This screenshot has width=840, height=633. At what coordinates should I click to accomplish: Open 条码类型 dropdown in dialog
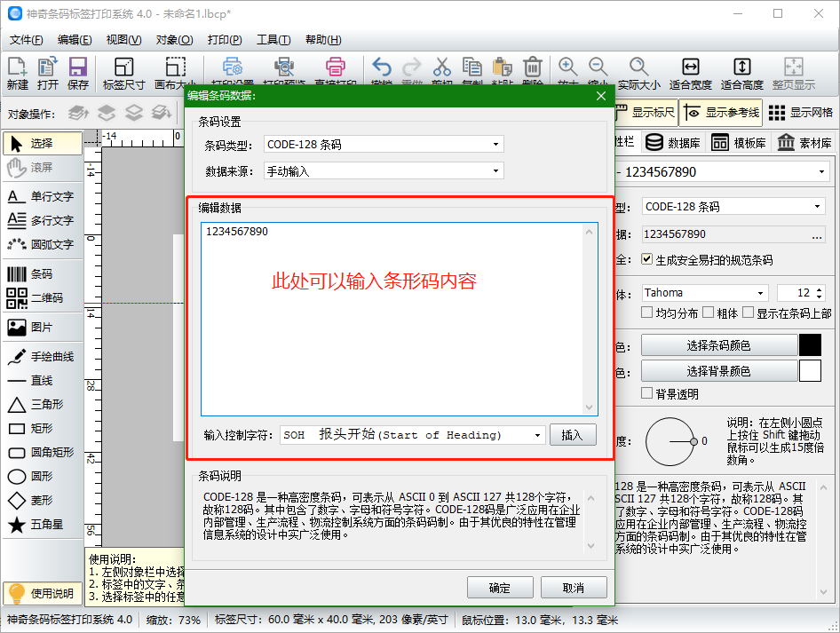point(384,144)
